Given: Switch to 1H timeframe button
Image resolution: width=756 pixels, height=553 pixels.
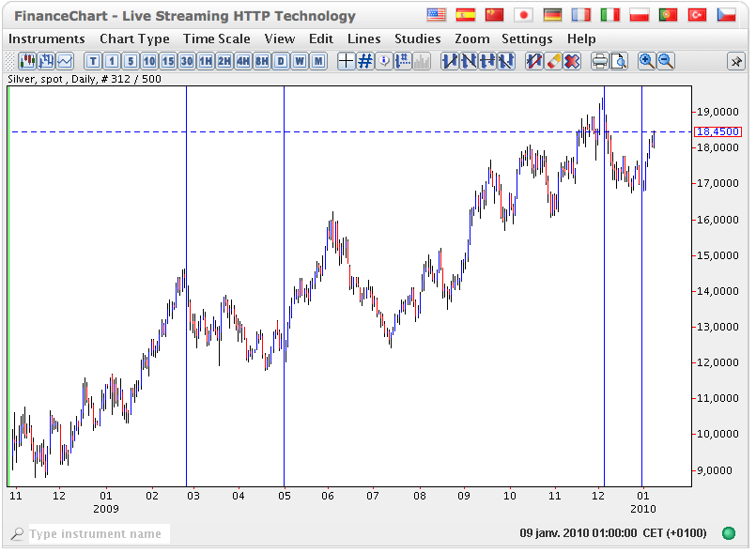Looking at the screenshot, I should 205,61.
